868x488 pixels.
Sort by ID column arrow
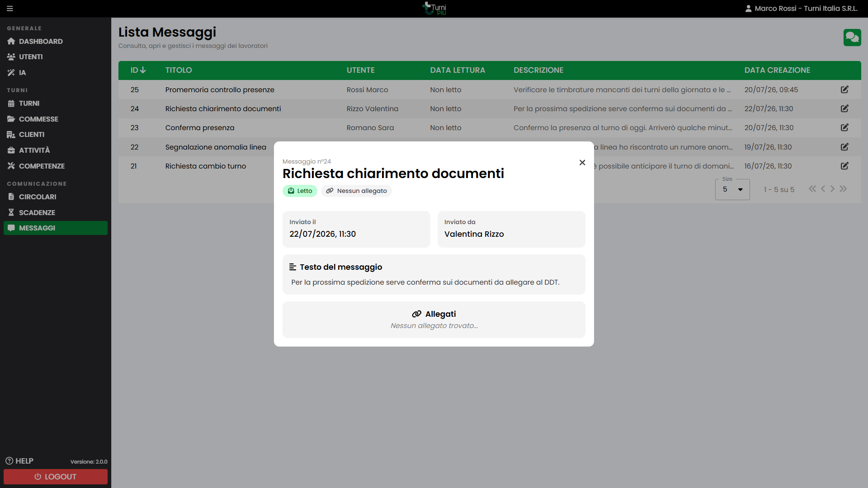coord(143,70)
